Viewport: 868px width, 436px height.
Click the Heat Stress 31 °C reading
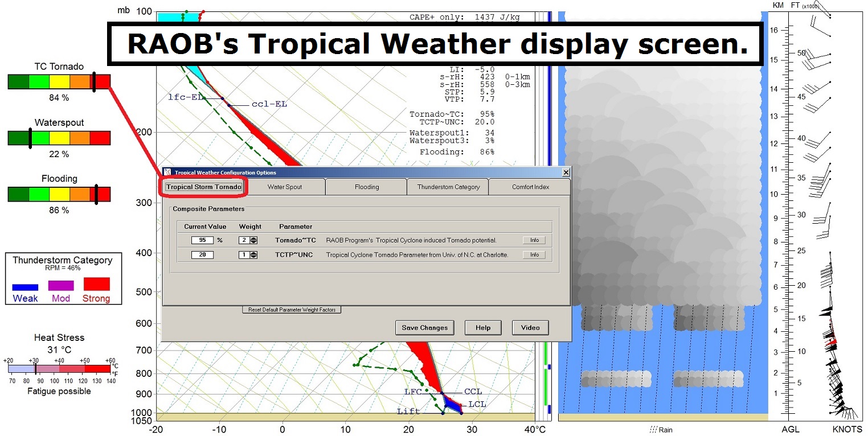(59, 349)
